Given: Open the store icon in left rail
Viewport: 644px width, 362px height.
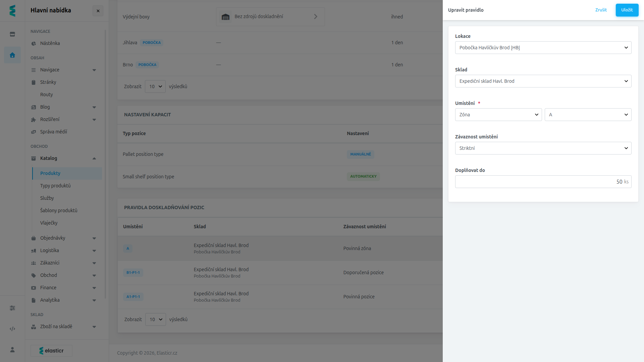Looking at the screenshot, I should (x=12, y=34).
